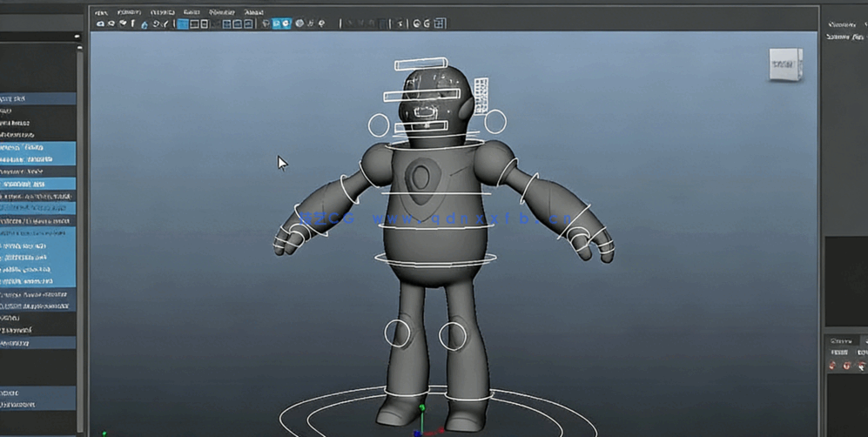The image size is (868, 437).
Task: Select the circle control on the robot's left knee
Action: pyautogui.click(x=453, y=334)
